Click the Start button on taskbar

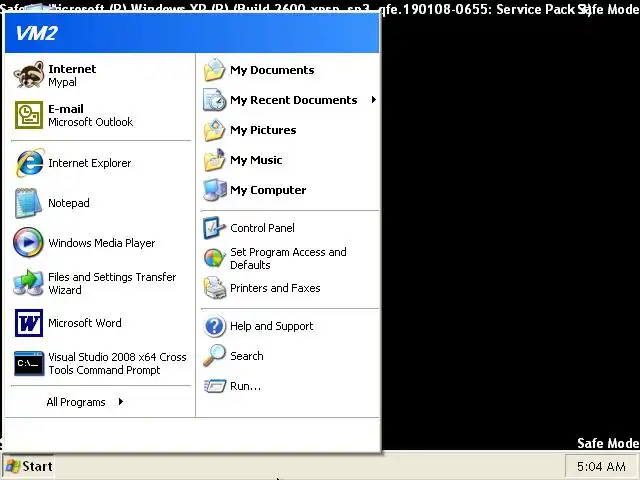[x=29, y=466]
